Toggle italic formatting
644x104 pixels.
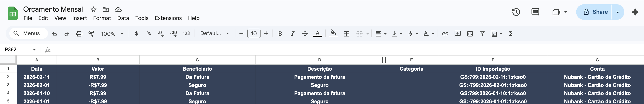pos(292,34)
